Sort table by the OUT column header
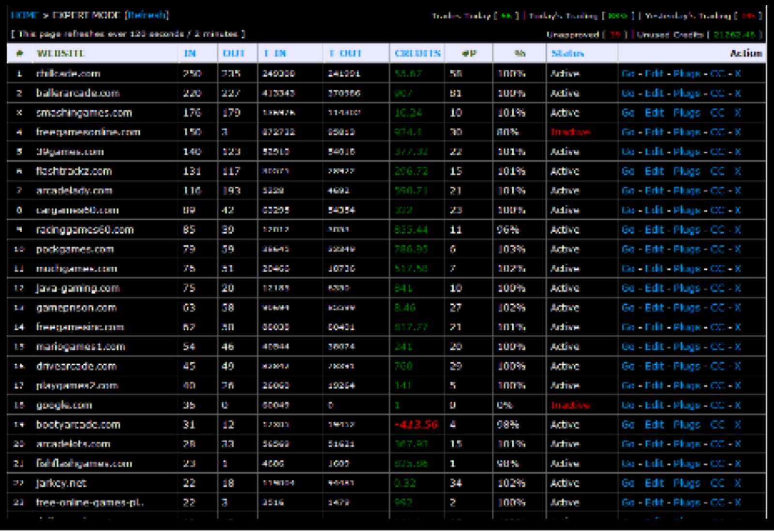This screenshot has width=774, height=532. 234,53
